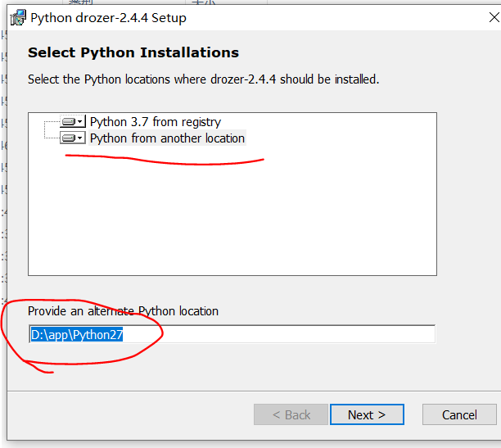Click the Provide an alternate Python location label
This screenshot has height=448, width=501.
(x=123, y=311)
